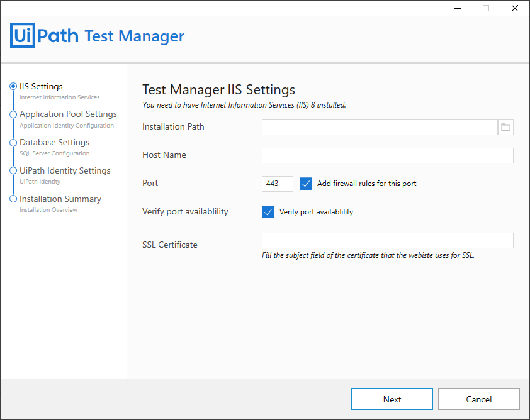Click the 'Host Name' field label

pyautogui.click(x=164, y=155)
